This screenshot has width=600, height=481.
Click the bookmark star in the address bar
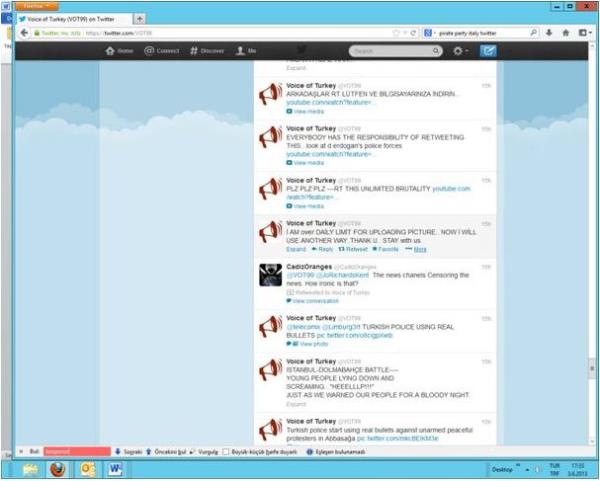coord(396,33)
